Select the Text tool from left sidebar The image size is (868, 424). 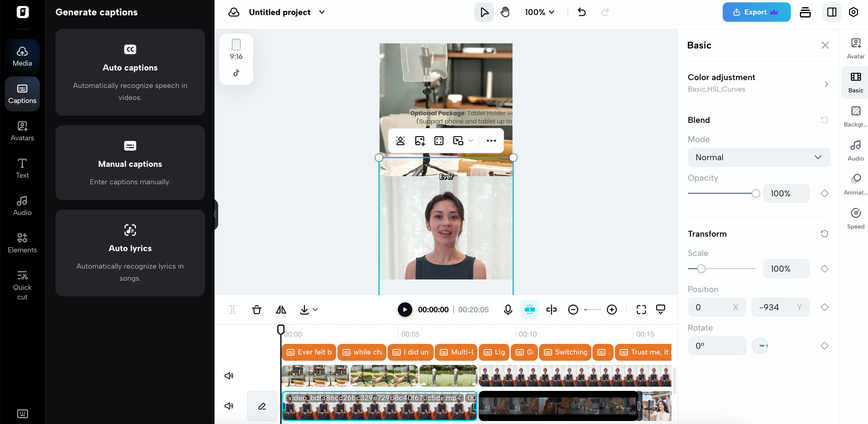point(22,168)
